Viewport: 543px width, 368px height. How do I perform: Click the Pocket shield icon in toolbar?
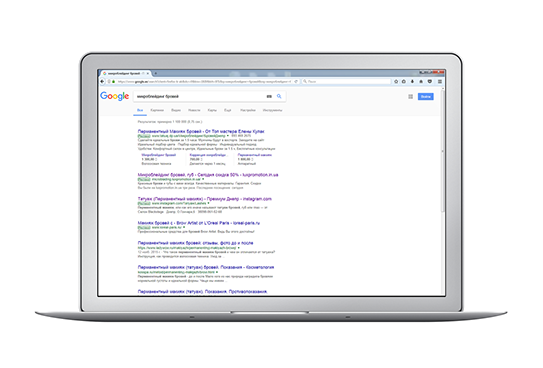tap(430, 81)
